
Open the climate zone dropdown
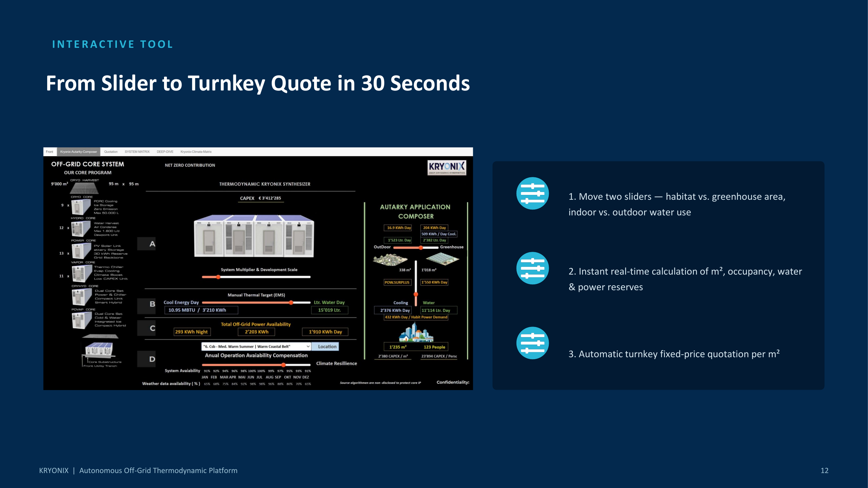(x=256, y=346)
